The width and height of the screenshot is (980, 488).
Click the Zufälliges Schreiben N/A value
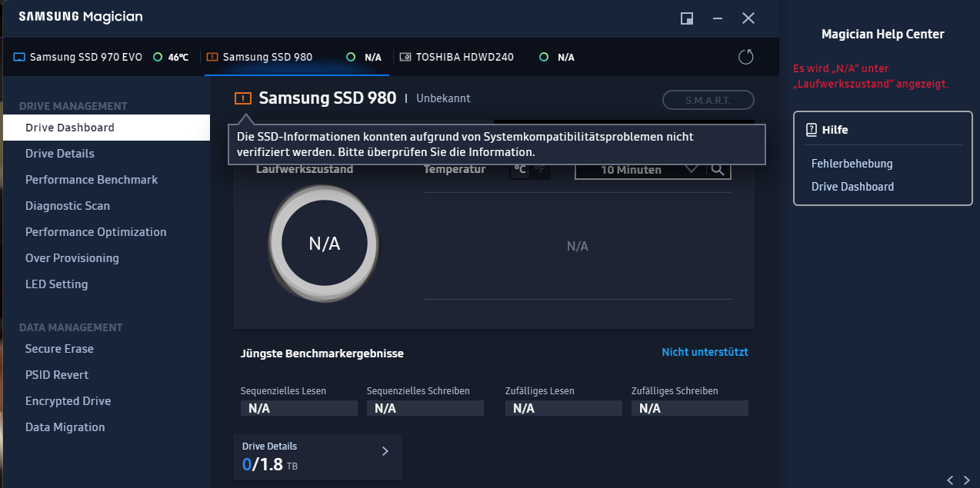coord(690,408)
